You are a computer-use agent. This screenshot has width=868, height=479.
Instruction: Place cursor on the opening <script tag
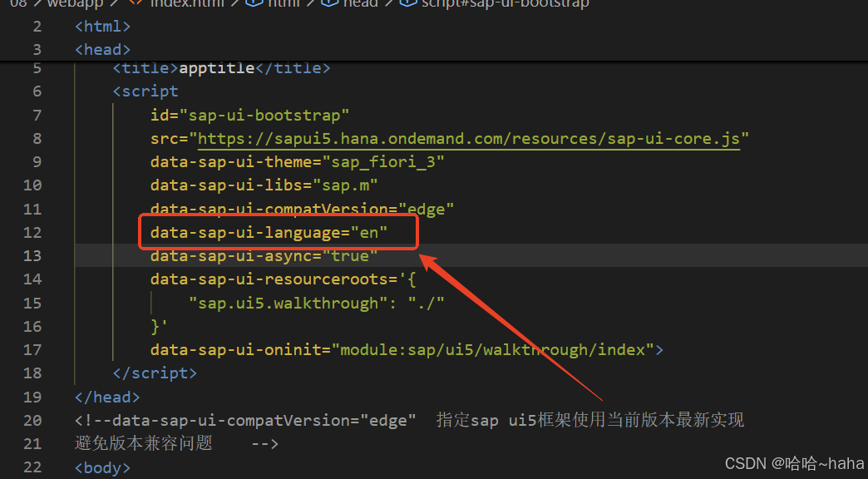(145, 91)
